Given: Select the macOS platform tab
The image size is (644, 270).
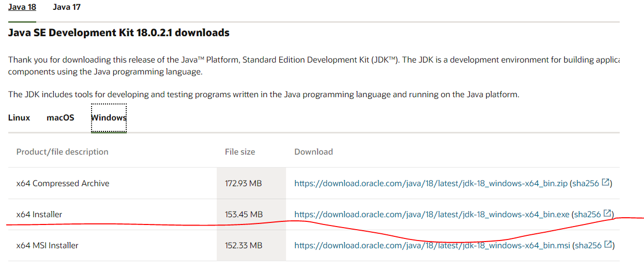Looking at the screenshot, I should 61,118.
